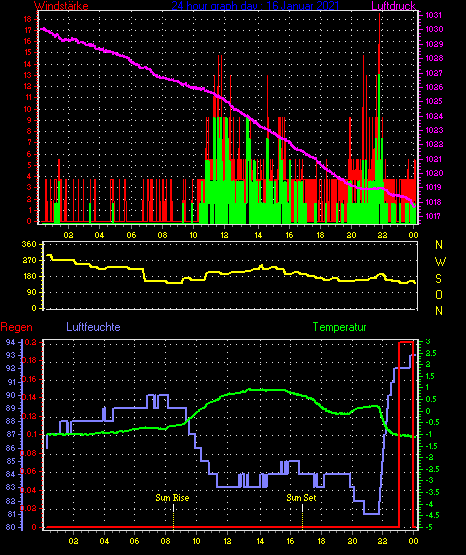This screenshot has height=555, width=466.
Task: Click wind direction axis value "180"
Action: pyautogui.click(x=29, y=276)
